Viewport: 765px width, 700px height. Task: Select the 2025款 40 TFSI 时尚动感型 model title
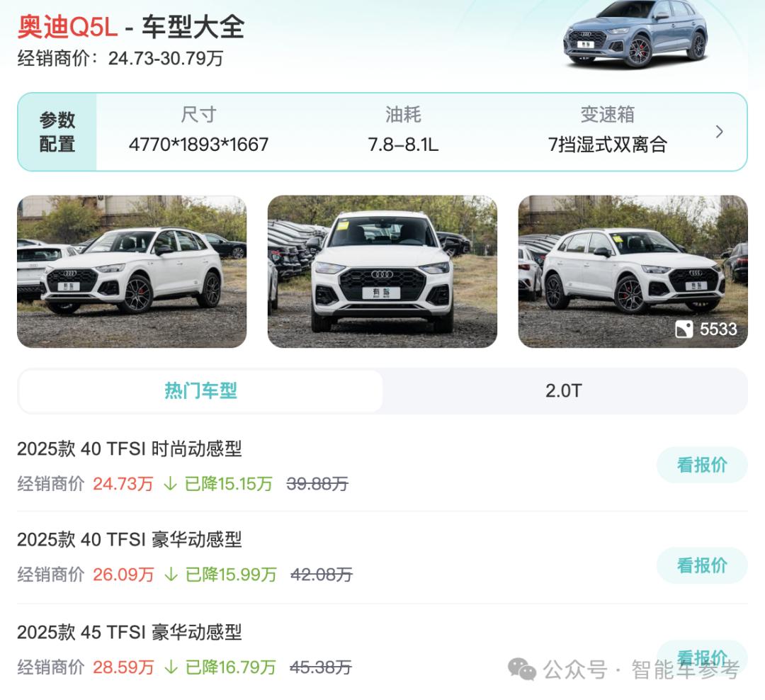130,448
